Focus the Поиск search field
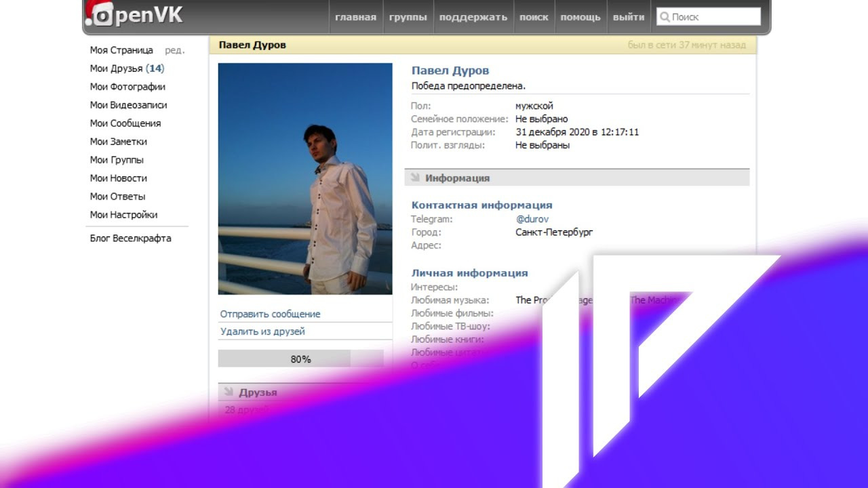Image resolution: width=868 pixels, height=488 pixels. pyautogui.click(x=709, y=17)
